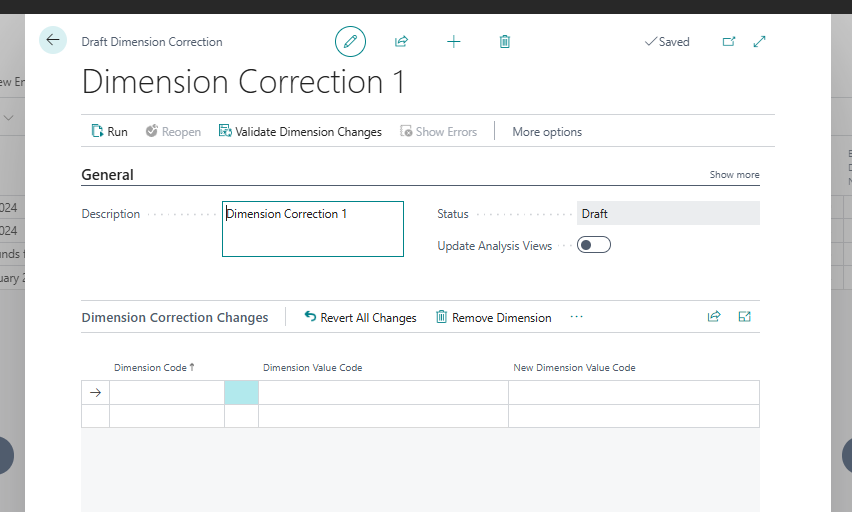The width and height of the screenshot is (852, 512).
Task: Expand General section with Show more
Action: pos(734,175)
